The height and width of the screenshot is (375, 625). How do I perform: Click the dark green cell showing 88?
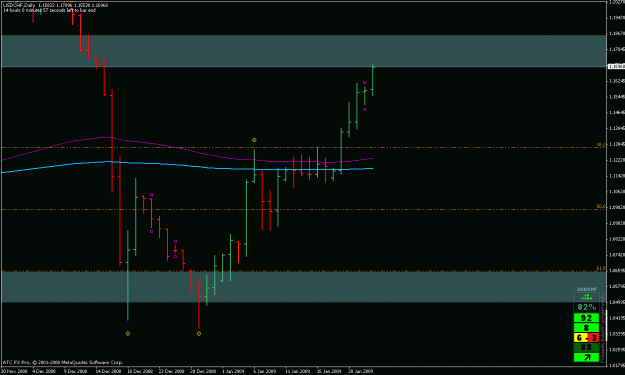pos(586,348)
